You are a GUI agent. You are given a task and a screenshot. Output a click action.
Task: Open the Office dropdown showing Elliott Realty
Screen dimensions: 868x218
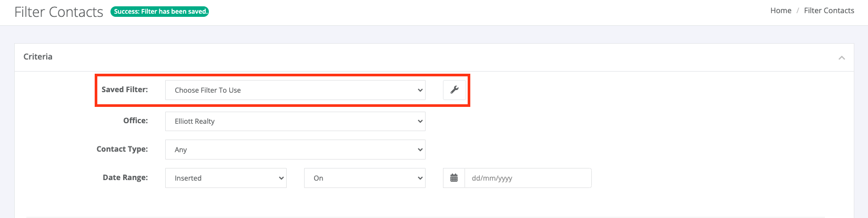(x=295, y=121)
